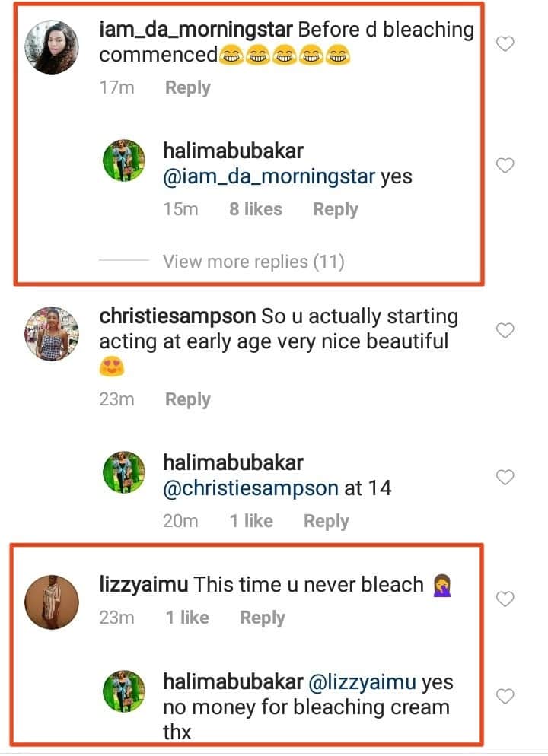This screenshot has width=548, height=756.
Task: Expand View more replies (11)
Action: pyautogui.click(x=253, y=262)
